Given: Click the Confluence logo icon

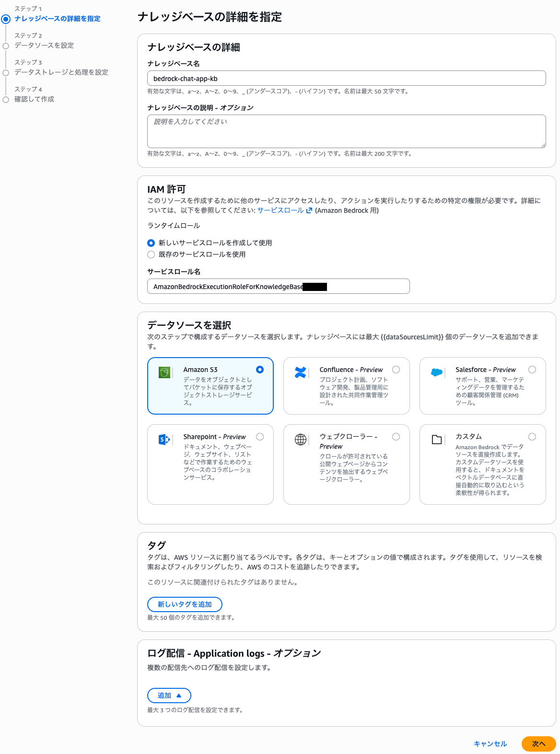Looking at the screenshot, I should click(x=301, y=372).
